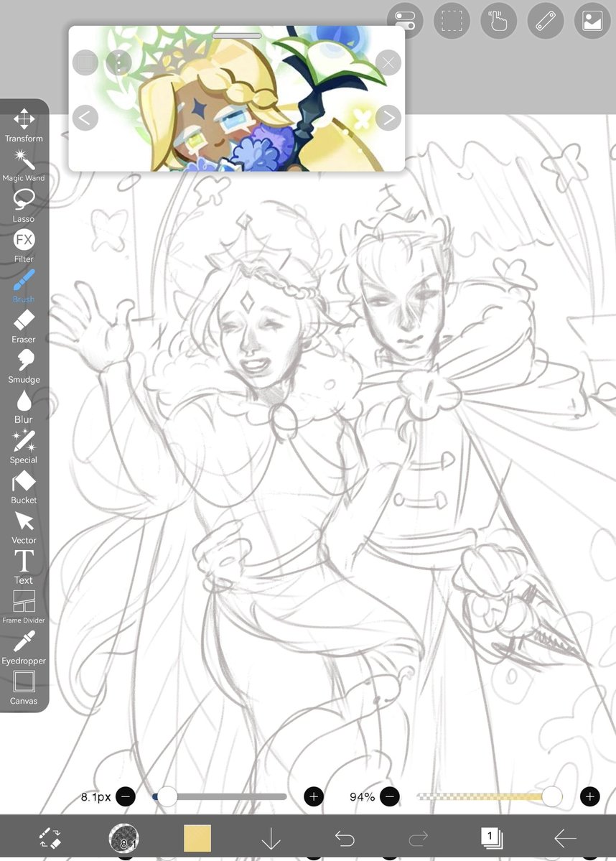Tap the down arrow to hide toolbar
This screenshot has height=861, width=616.
[271, 839]
